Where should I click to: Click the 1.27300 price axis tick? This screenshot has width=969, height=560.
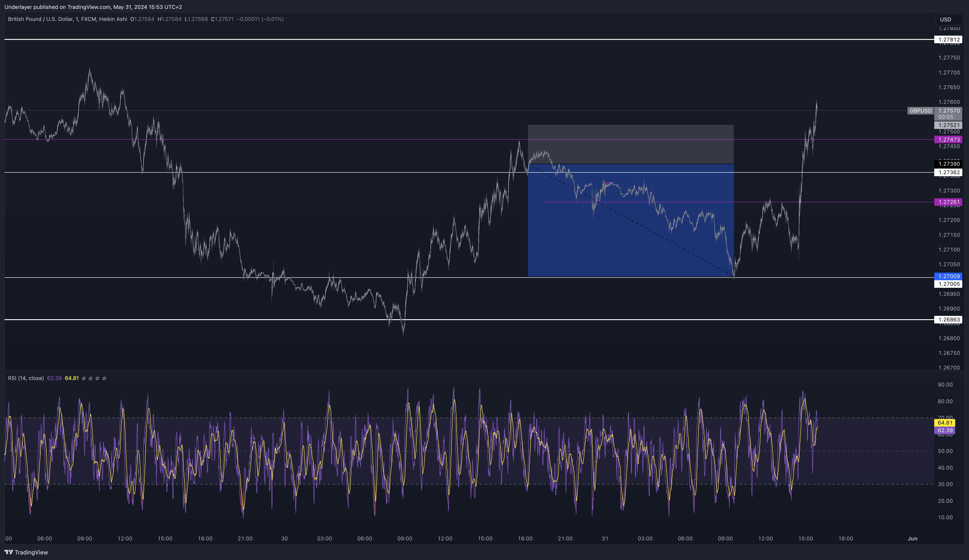949,191
